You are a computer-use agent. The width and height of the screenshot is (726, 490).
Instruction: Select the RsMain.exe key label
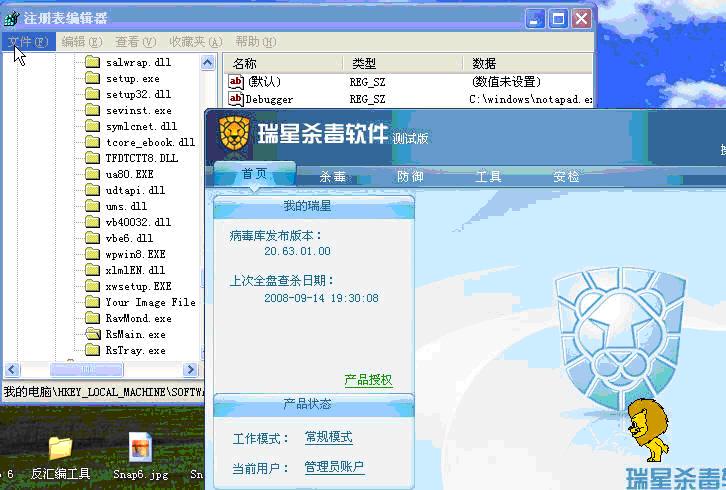(x=135, y=334)
